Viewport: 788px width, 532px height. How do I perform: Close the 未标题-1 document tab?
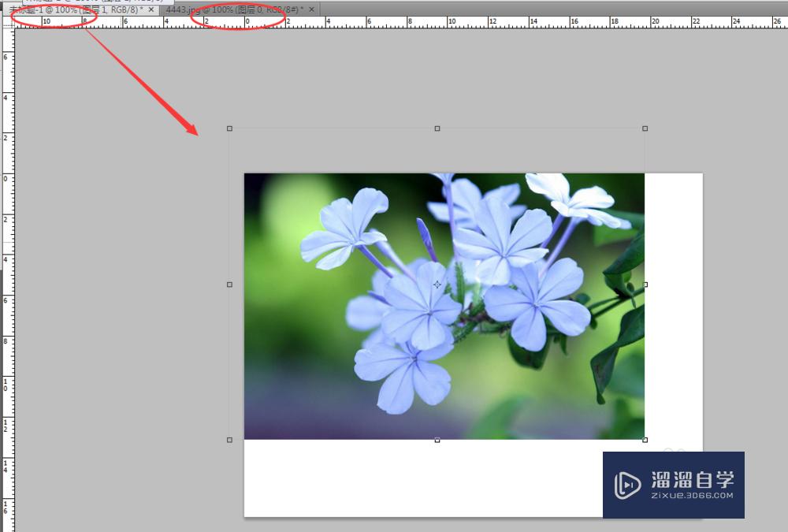(x=151, y=9)
